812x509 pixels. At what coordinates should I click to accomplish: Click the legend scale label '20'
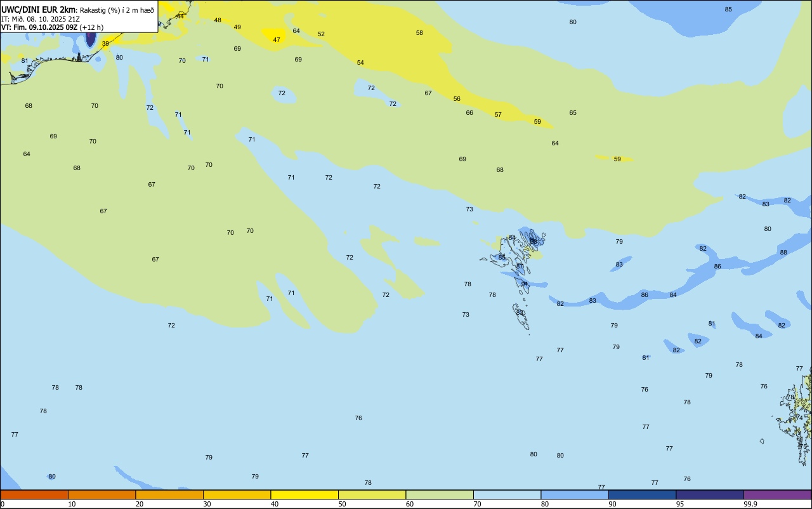click(140, 504)
